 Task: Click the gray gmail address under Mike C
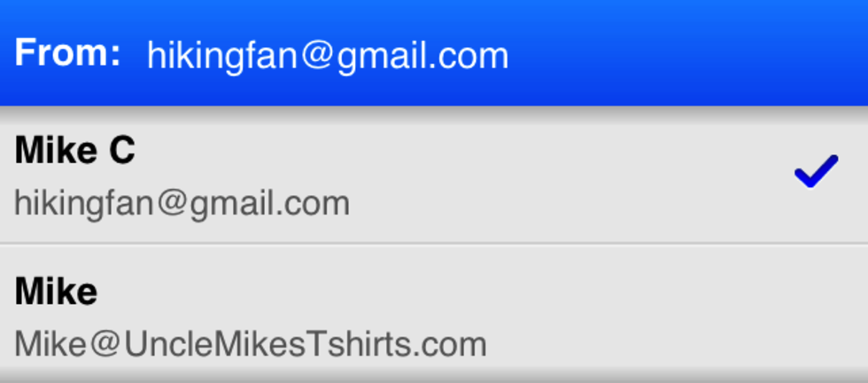(182, 203)
